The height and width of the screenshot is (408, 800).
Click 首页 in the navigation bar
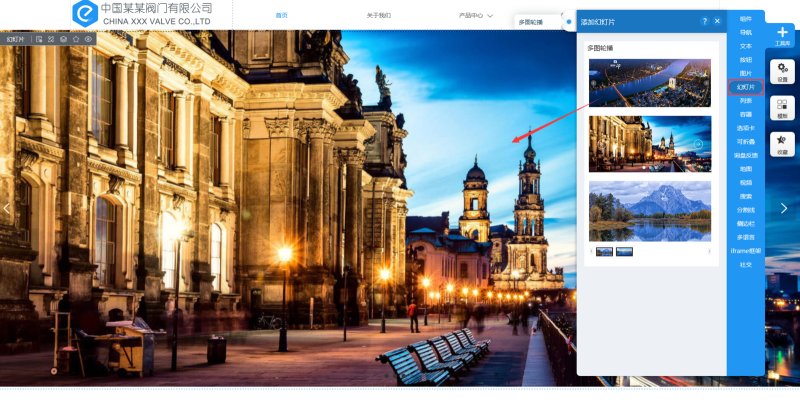pyautogui.click(x=282, y=16)
